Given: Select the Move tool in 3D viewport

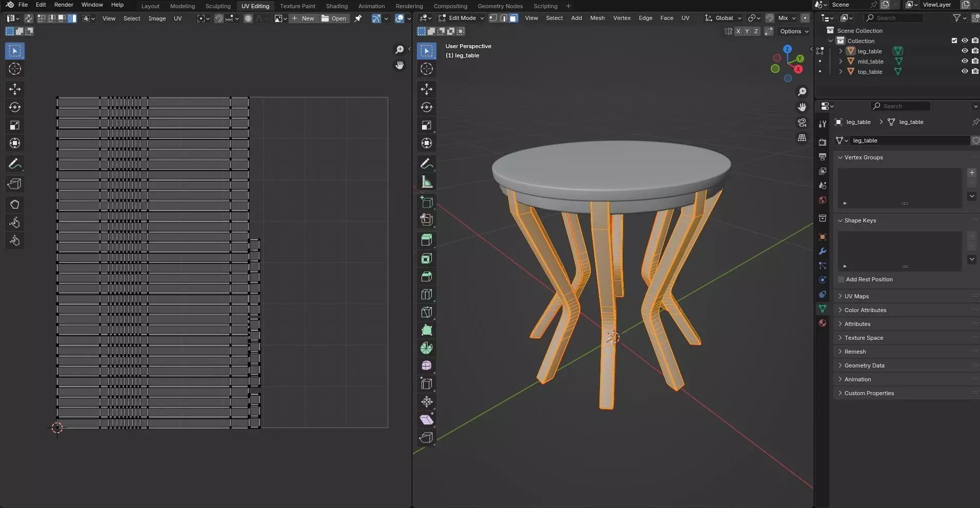Looking at the screenshot, I should click(427, 89).
